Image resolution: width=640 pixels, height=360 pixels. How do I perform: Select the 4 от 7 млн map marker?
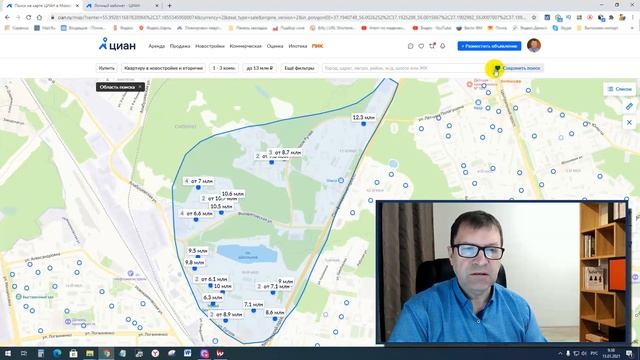[x=199, y=181]
